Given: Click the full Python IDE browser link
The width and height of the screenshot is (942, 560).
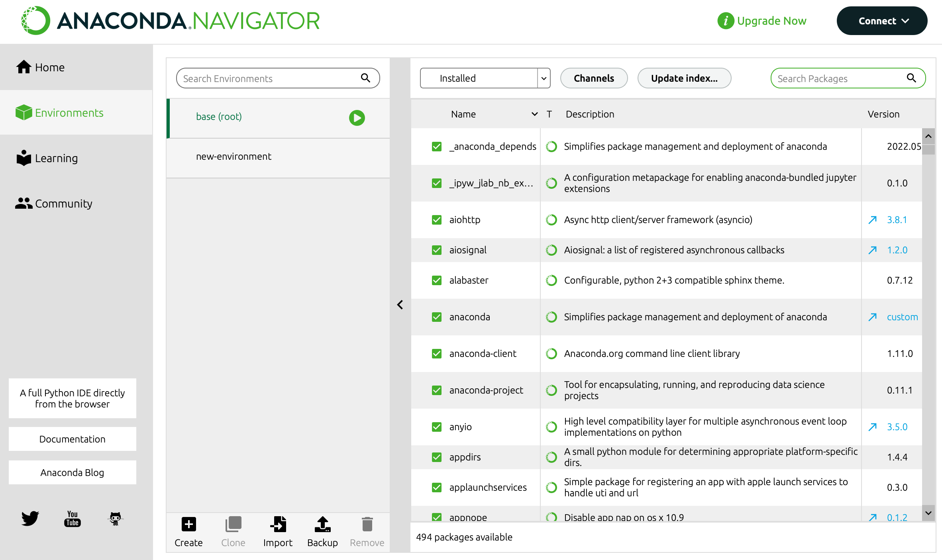Looking at the screenshot, I should point(73,398).
